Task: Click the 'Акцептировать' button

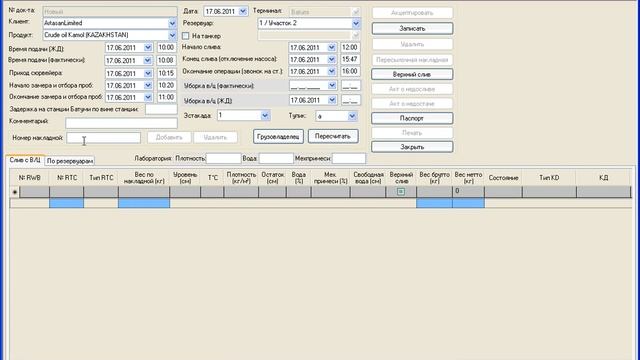Action: point(412,13)
